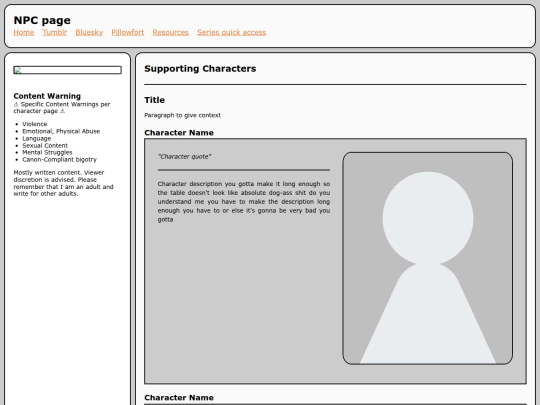Open the Home link
This screenshot has width=540, height=405.
point(24,32)
